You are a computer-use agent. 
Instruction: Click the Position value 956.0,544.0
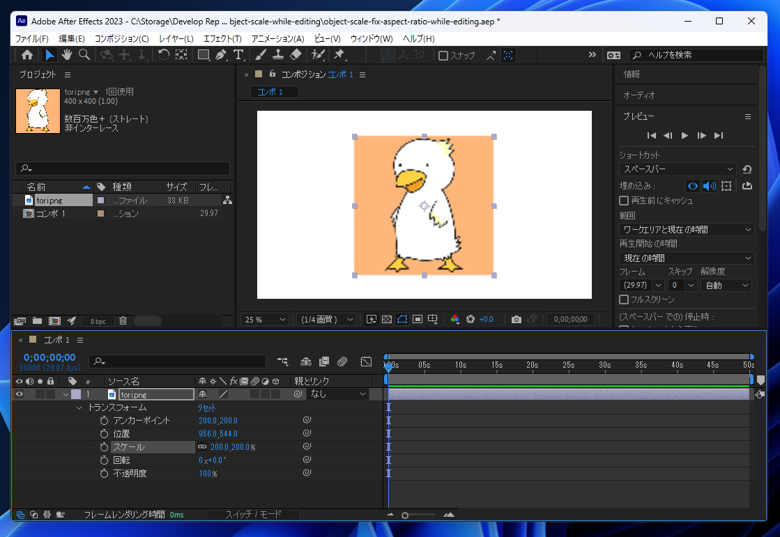click(218, 434)
